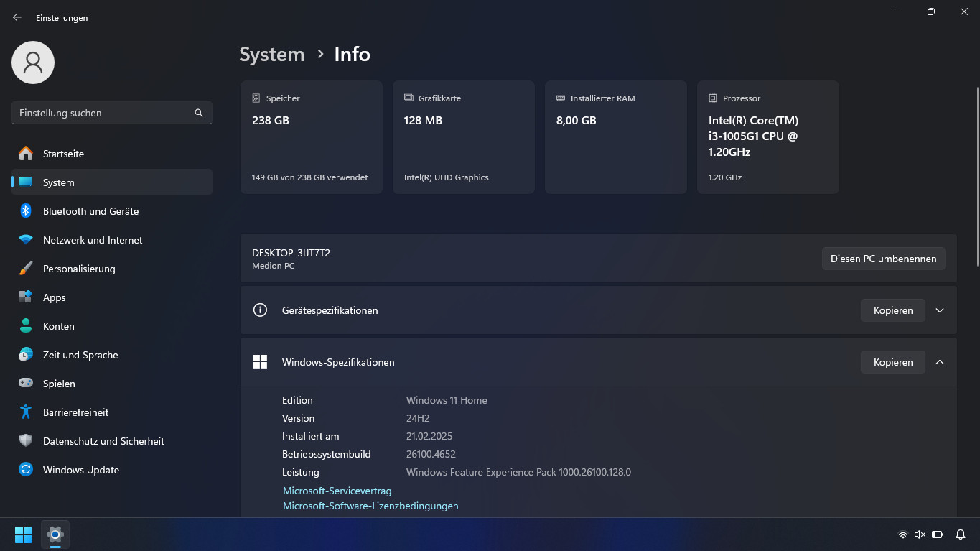Open the Windows Start button
The height and width of the screenshot is (551, 980).
(24, 534)
